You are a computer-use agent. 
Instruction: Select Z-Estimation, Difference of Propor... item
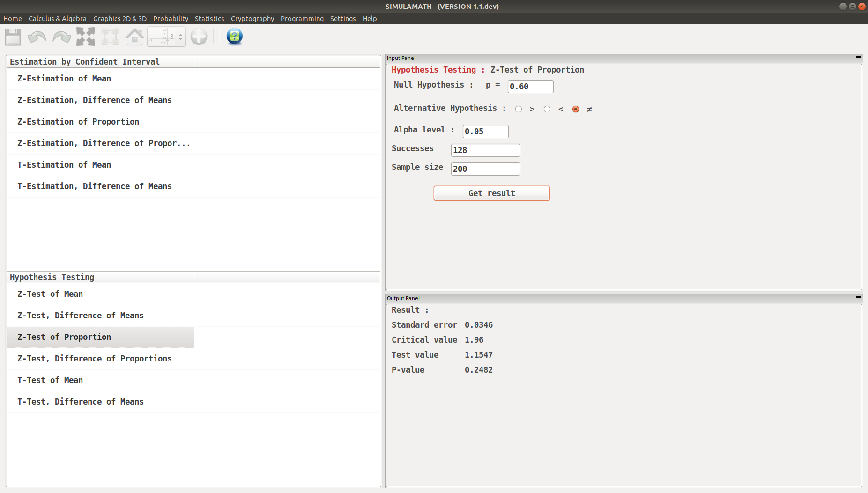click(100, 143)
